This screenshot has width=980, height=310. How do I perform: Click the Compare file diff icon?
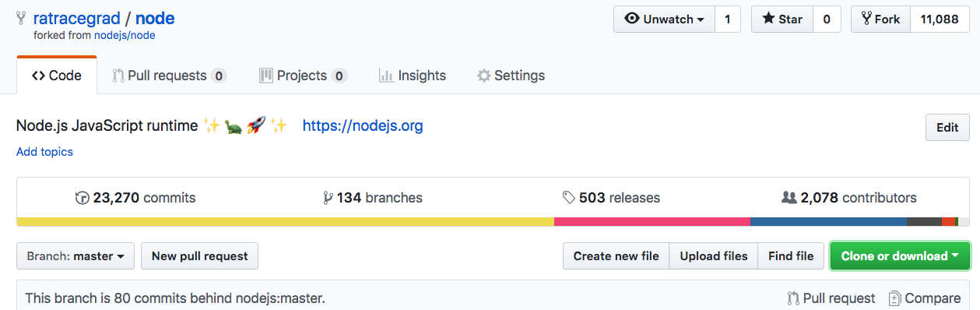[895, 298]
